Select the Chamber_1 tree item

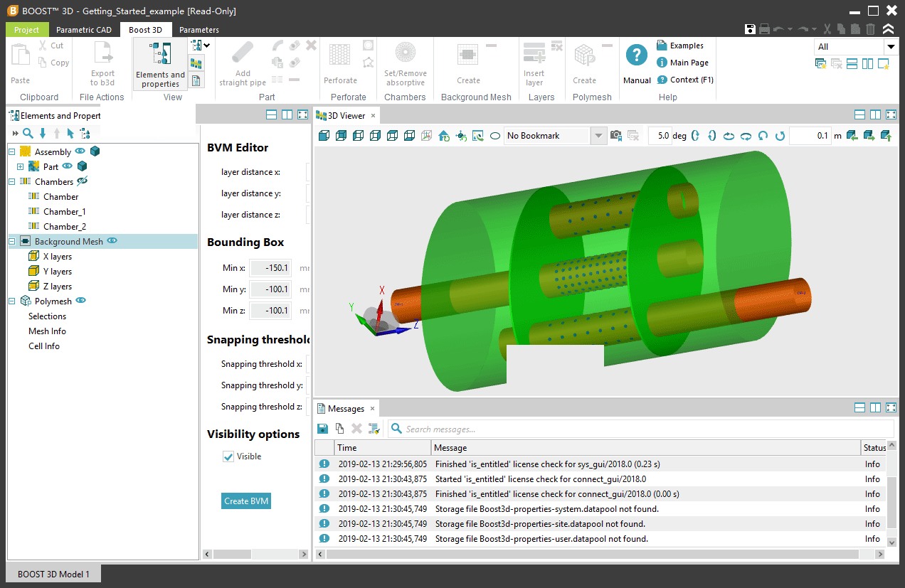(64, 211)
